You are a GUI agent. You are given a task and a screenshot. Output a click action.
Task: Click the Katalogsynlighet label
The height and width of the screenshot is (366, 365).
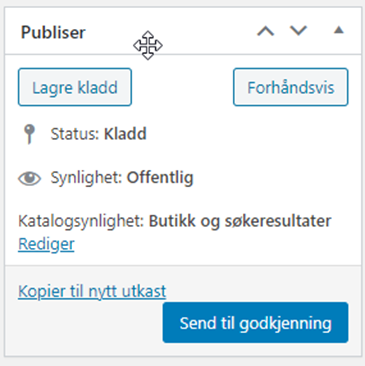click(81, 221)
